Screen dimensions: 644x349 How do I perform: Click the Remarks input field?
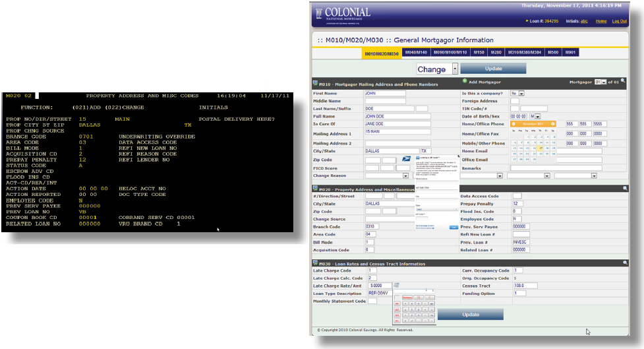click(x=556, y=168)
